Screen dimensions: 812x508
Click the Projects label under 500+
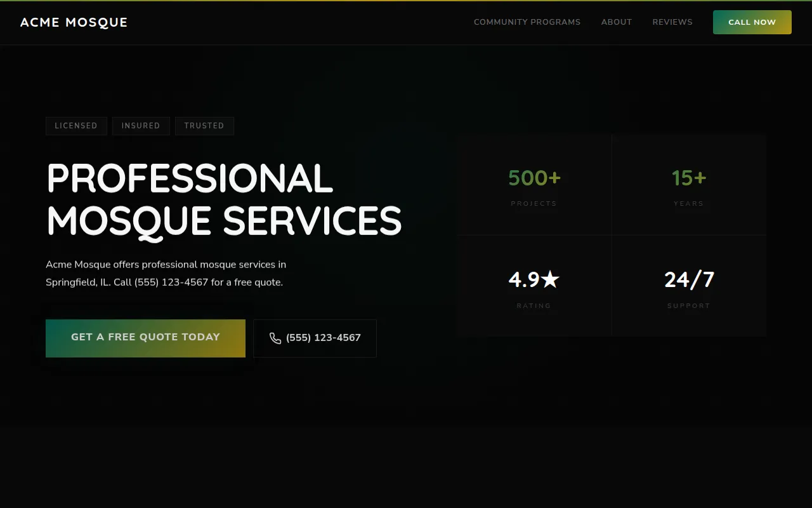(x=534, y=204)
